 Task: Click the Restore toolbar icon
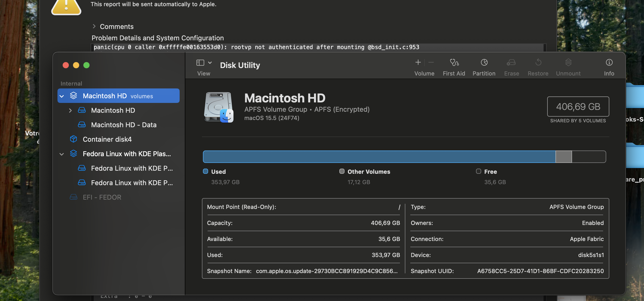coord(538,63)
